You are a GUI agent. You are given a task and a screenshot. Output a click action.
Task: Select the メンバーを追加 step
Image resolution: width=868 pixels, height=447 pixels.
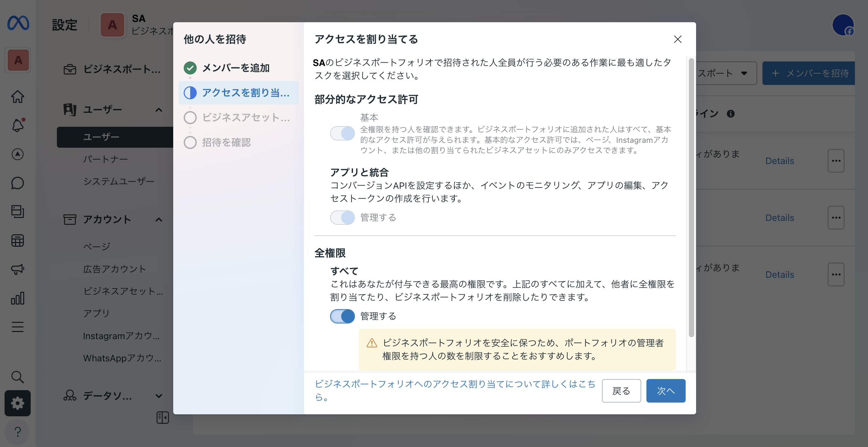click(x=236, y=68)
